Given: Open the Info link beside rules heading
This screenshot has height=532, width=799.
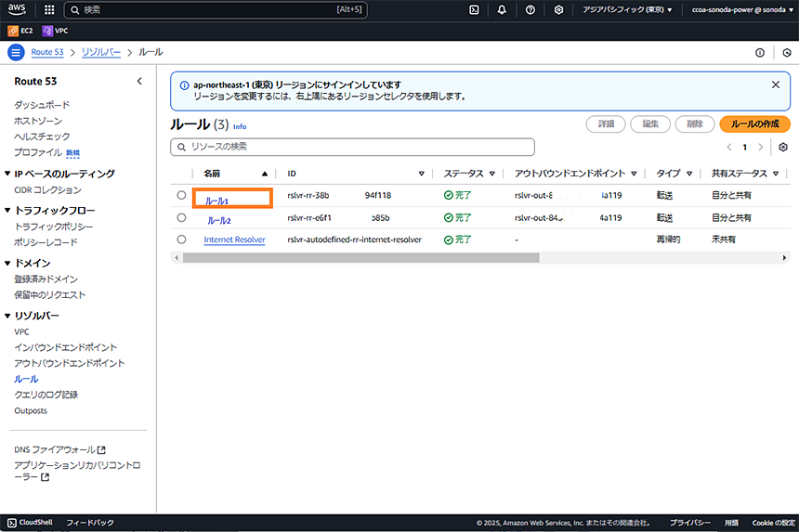Looking at the screenshot, I should (x=240, y=127).
